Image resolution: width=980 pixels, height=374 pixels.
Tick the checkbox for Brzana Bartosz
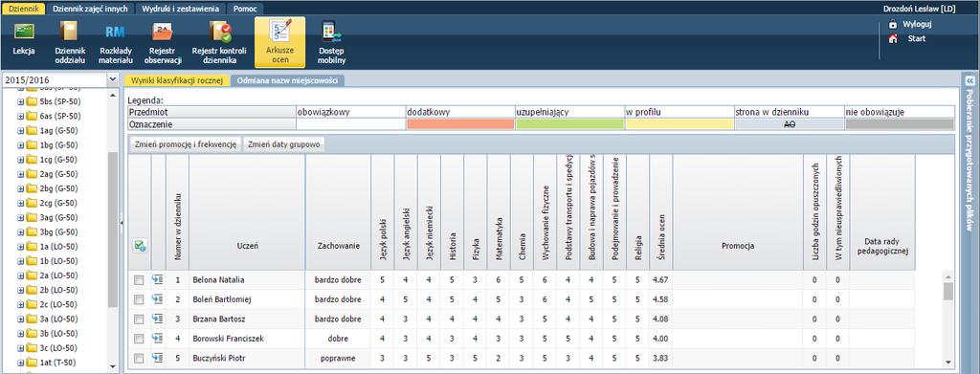139,319
